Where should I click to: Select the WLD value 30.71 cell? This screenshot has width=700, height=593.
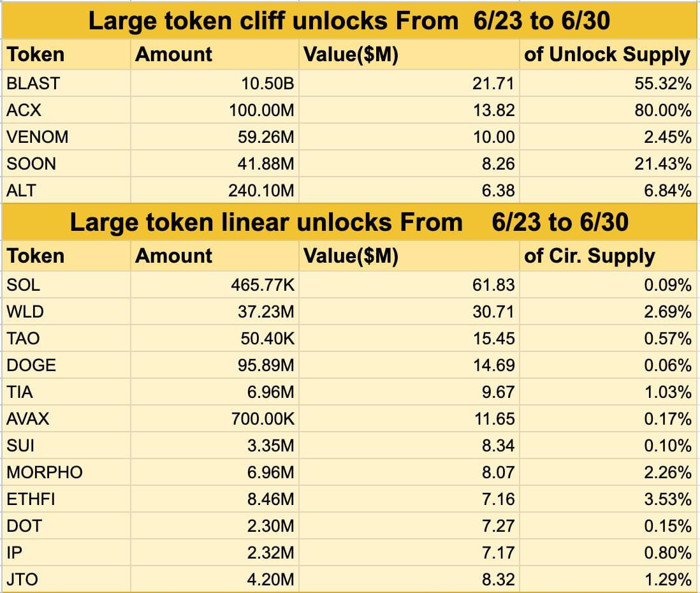(x=409, y=311)
